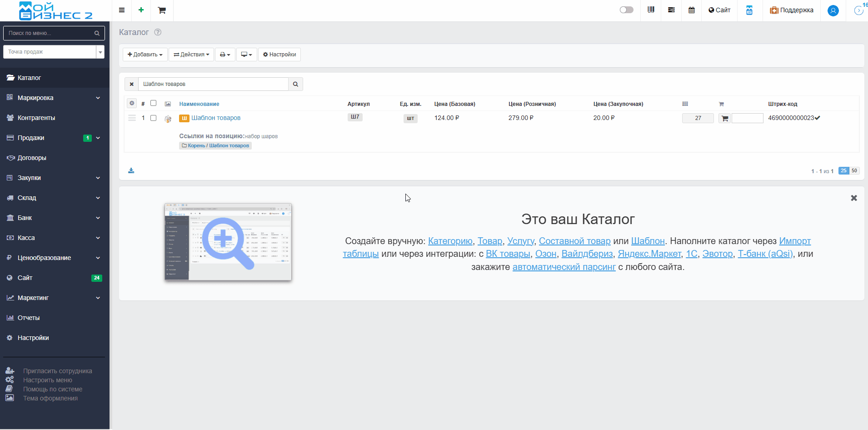This screenshot has height=430, width=868.
Task: Open Контрагенты in the sidebar menu
Action: coord(36,118)
